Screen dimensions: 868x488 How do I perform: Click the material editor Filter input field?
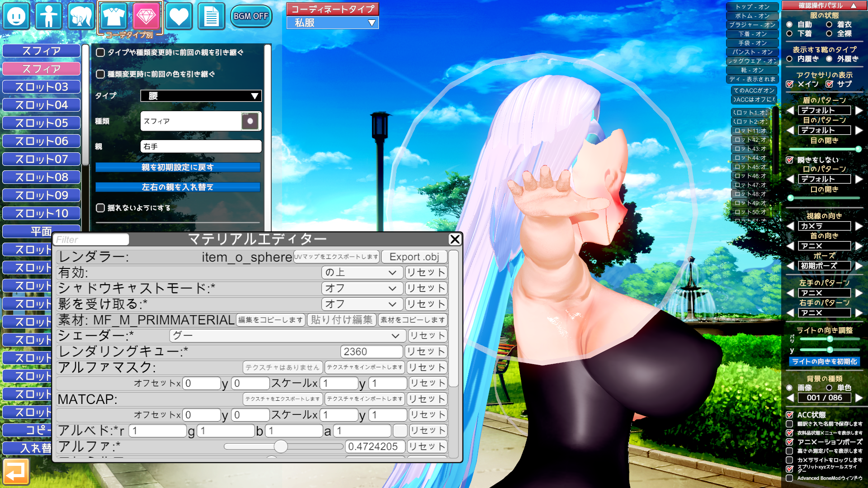(x=92, y=239)
